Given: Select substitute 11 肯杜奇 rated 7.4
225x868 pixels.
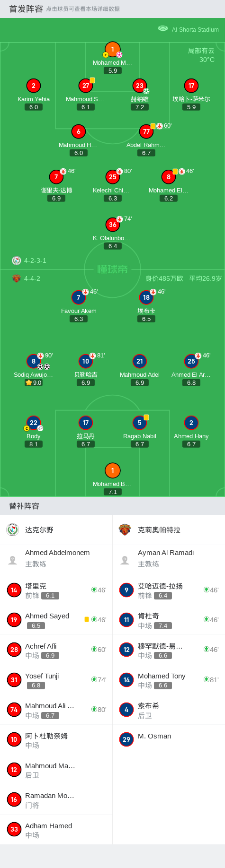Looking at the screenshot, I should pos(169,620).
